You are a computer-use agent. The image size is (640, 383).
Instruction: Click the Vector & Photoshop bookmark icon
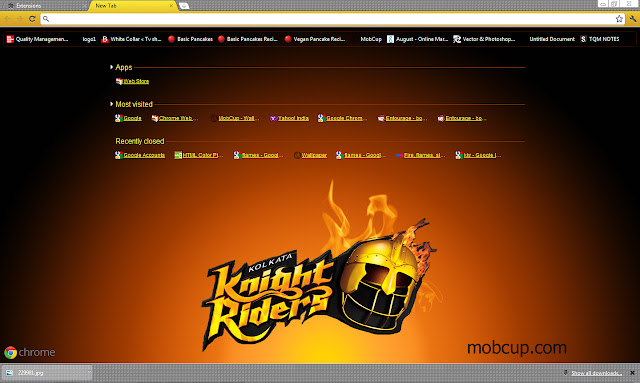[x=457, y=39]
